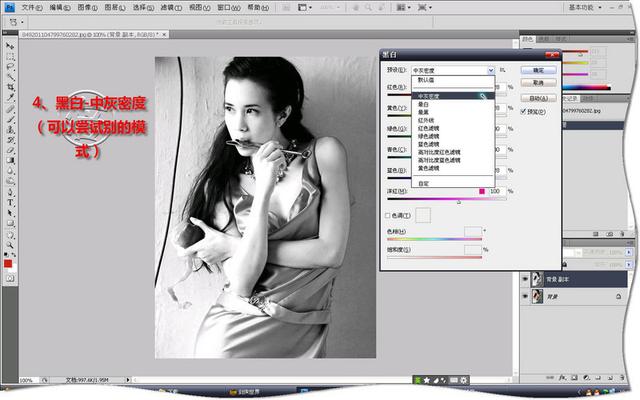Viewport: 640px width, 400px height.
Task: Collapse the 预设 preset dropdown arrow
Action: click(491, 71)
